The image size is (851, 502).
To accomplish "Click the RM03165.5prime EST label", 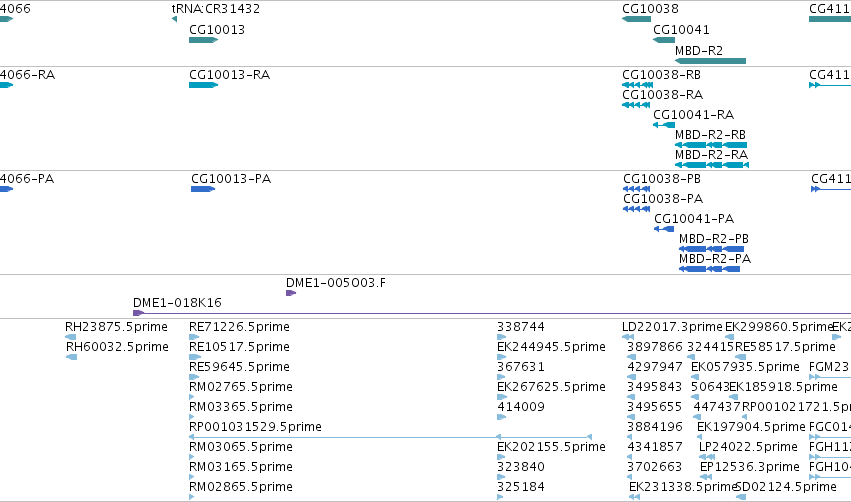I will 240,467.
